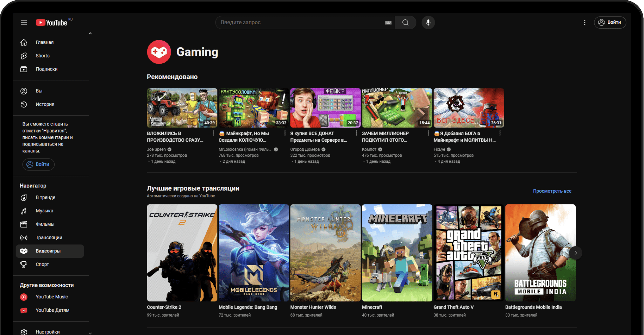This screenshot has width=644, height=335.
Task: Open Трансляции in navigator
Action: coord(50,237)
